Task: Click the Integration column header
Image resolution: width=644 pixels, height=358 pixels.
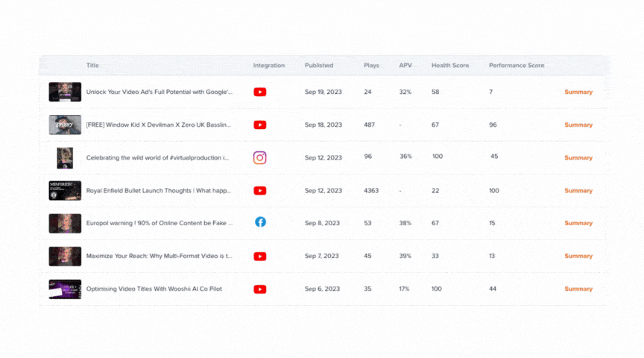Action: tap(268, 66)
